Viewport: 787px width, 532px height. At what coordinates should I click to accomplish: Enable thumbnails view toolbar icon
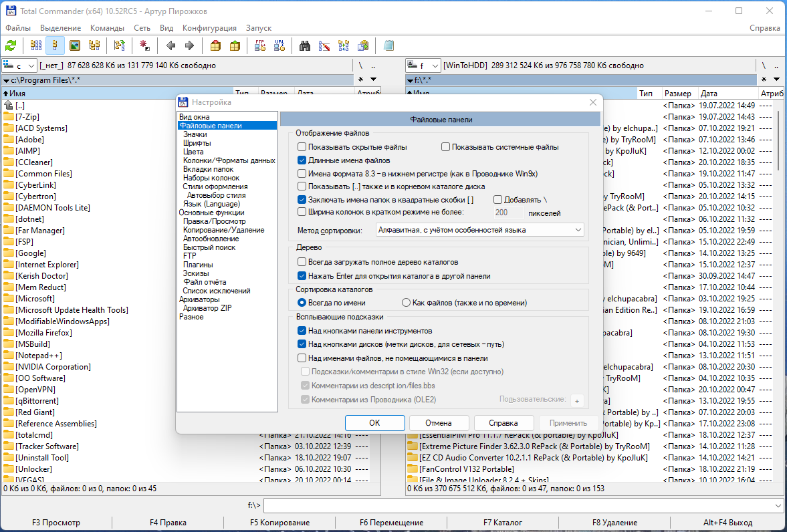75,45
